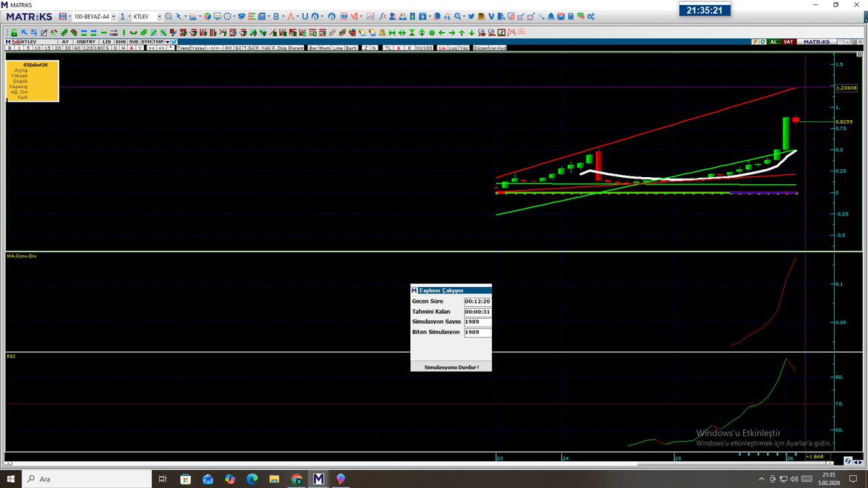Click the blue U icon in top toolbar

[x=305, y=16]
